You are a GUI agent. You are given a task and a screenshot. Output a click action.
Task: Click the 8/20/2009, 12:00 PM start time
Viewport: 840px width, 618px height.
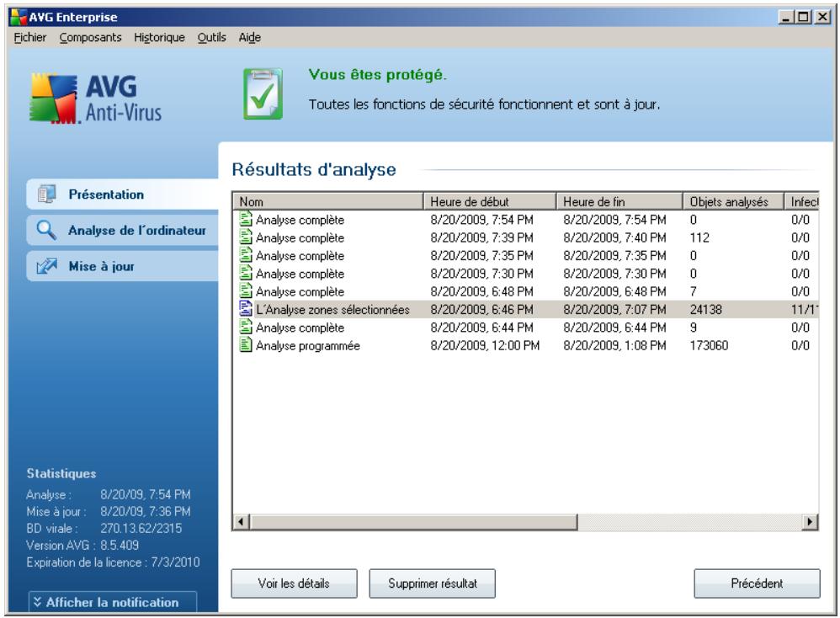[485, 345]
